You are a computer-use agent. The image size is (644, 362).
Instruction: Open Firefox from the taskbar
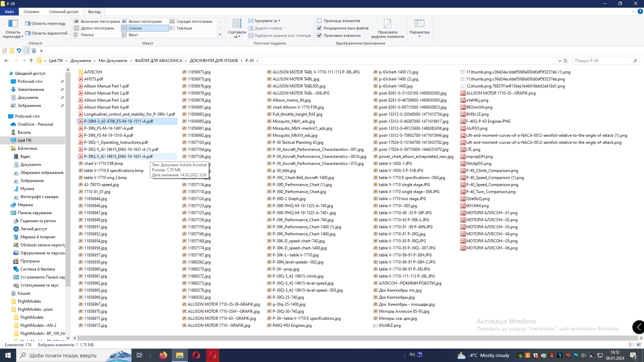(x=163, y=355)
